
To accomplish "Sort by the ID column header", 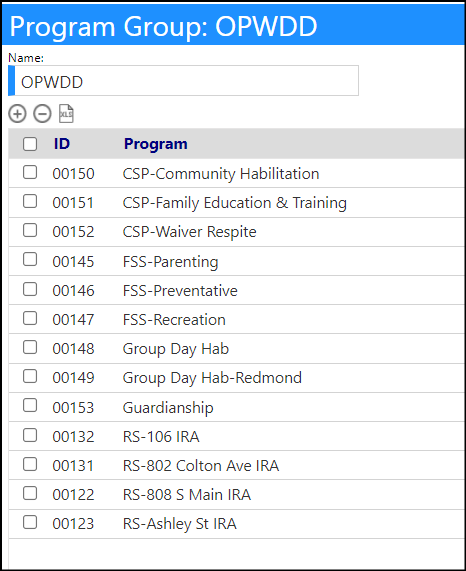I will click(x=62, y=144).
